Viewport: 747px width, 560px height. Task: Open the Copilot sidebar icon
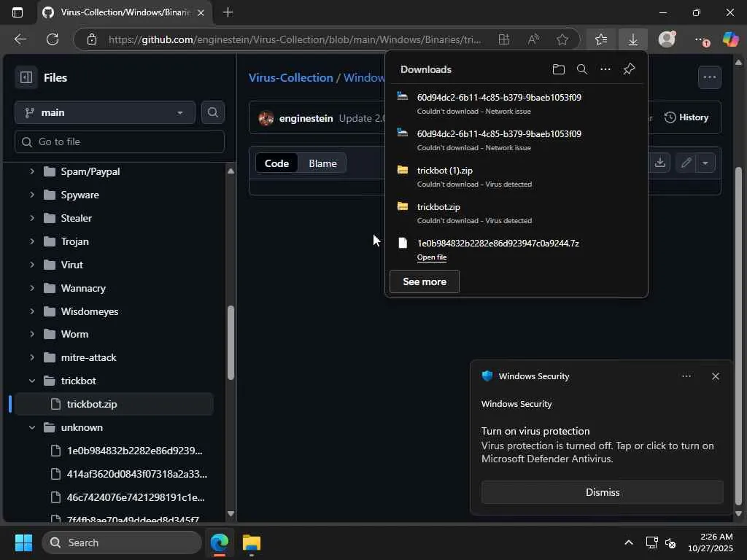pos(730,39)
